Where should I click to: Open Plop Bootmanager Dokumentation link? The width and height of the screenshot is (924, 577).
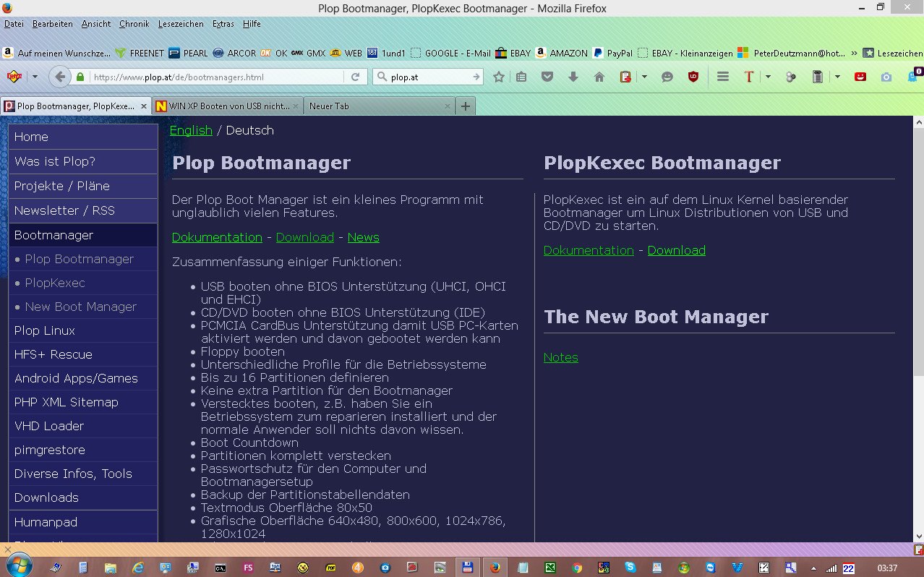click(x=217, y=237)
